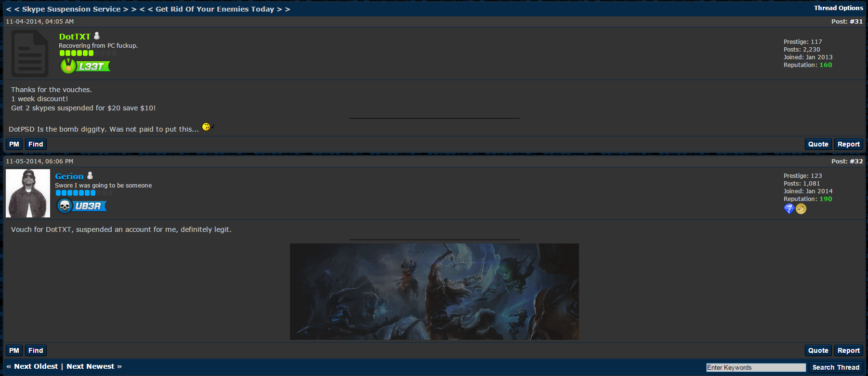Screen dimensions: 868x376
Task: Click Gerion's 'Joined: Jan 2014' stat
Action: (x=808, y=191)
